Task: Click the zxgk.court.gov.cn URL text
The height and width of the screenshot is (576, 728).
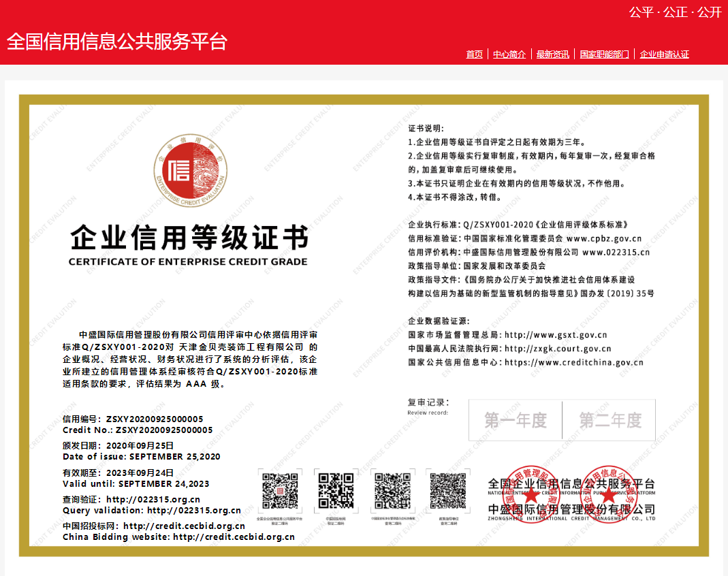Action: click(x=557, y=349)
